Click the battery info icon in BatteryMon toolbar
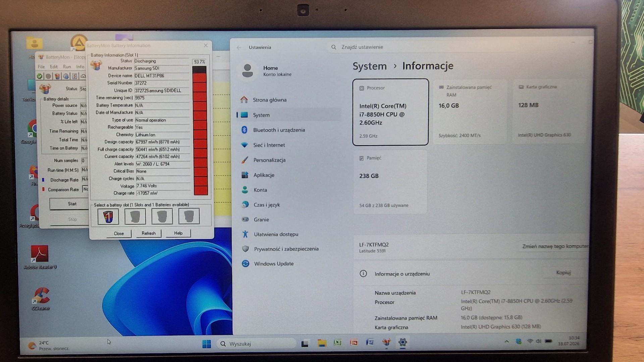This screenshot has width=644, height=362. [x=57, y=76]
